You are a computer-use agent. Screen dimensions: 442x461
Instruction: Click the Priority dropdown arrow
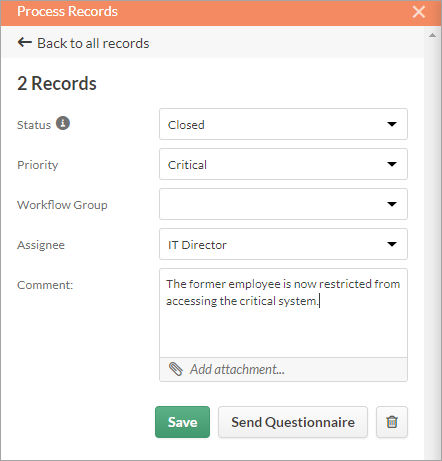tap(392, 164)
